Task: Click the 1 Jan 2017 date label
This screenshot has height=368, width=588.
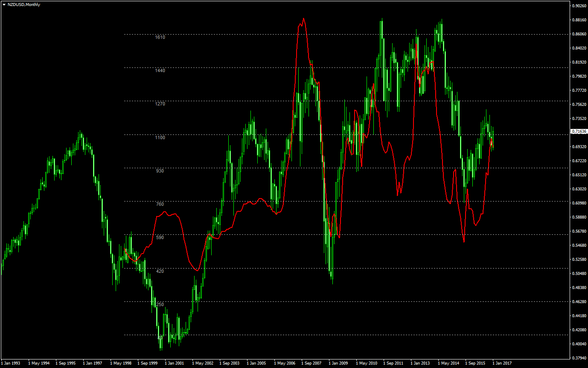Action: coord(503,363)
